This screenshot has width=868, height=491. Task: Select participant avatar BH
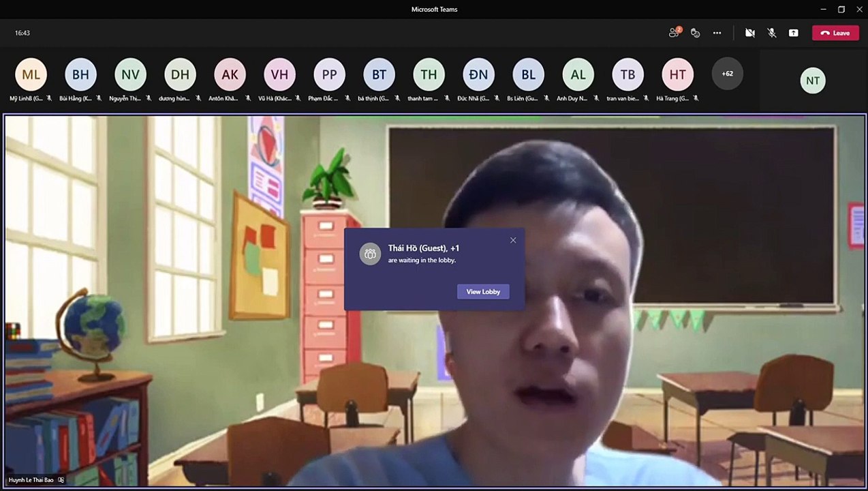coord(80,75)
